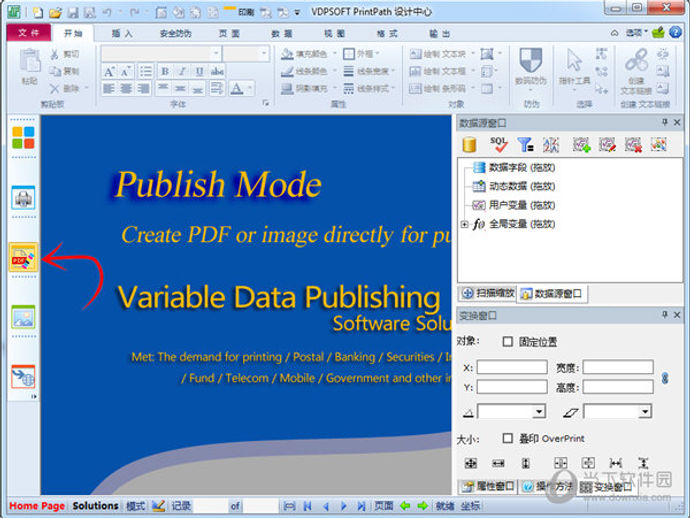Screen dimensions: 690x518
Task: Select the printer mode sidebar icon
Action: (x=23, y=198)
